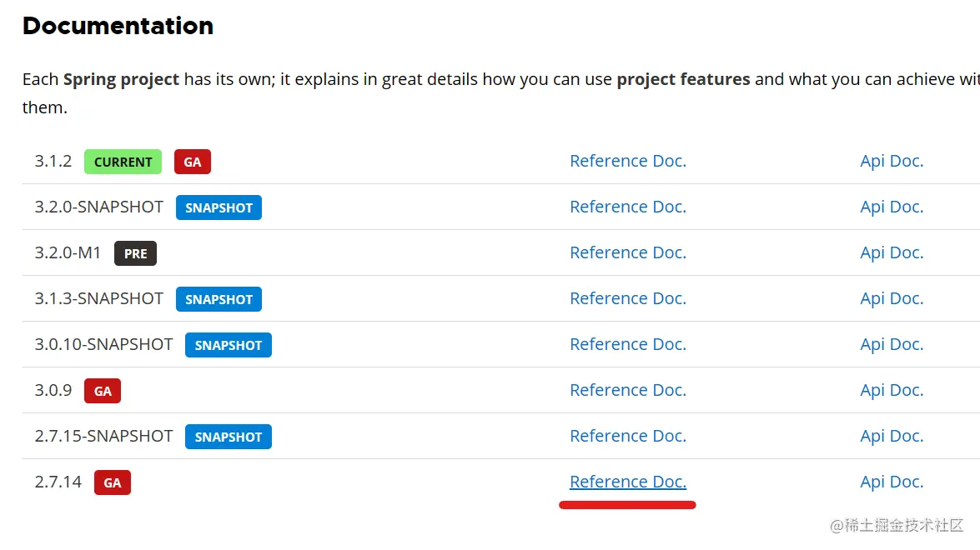Open Reference Doc. for 3.0.10-SNAPSHOT
980x550 pixels.
pos(627,344)
